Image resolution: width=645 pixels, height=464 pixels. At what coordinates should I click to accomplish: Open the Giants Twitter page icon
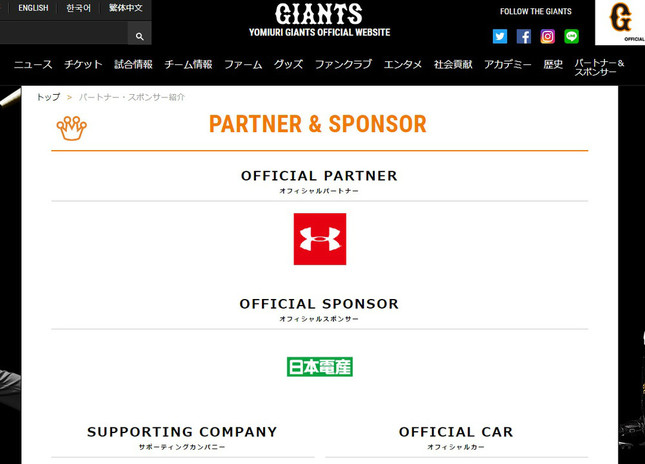click(x=500, y=37)
